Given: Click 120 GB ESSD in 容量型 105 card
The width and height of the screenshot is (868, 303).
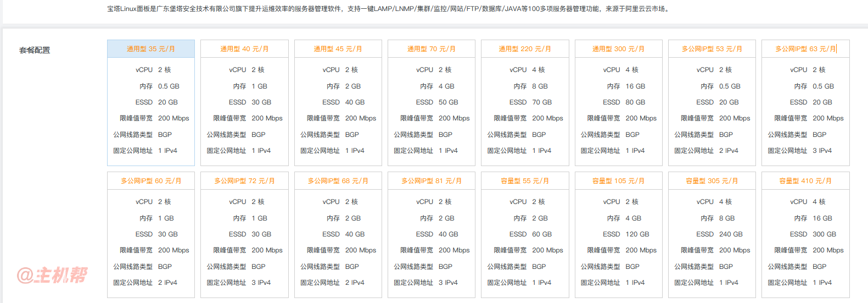Looking at the screenshot, I should 637,234.
